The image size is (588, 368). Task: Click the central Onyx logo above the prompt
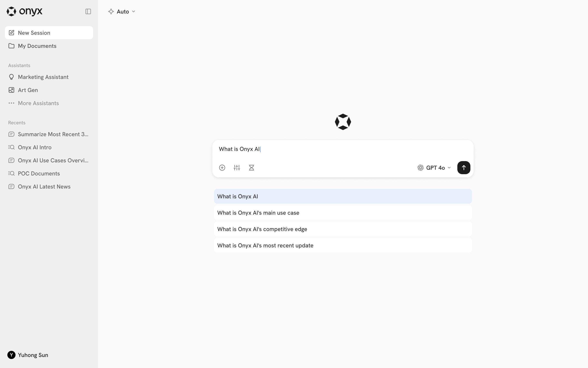point(343,122)
